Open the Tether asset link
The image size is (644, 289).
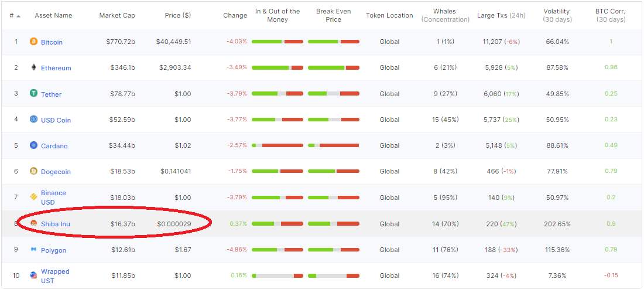point(51,94)
